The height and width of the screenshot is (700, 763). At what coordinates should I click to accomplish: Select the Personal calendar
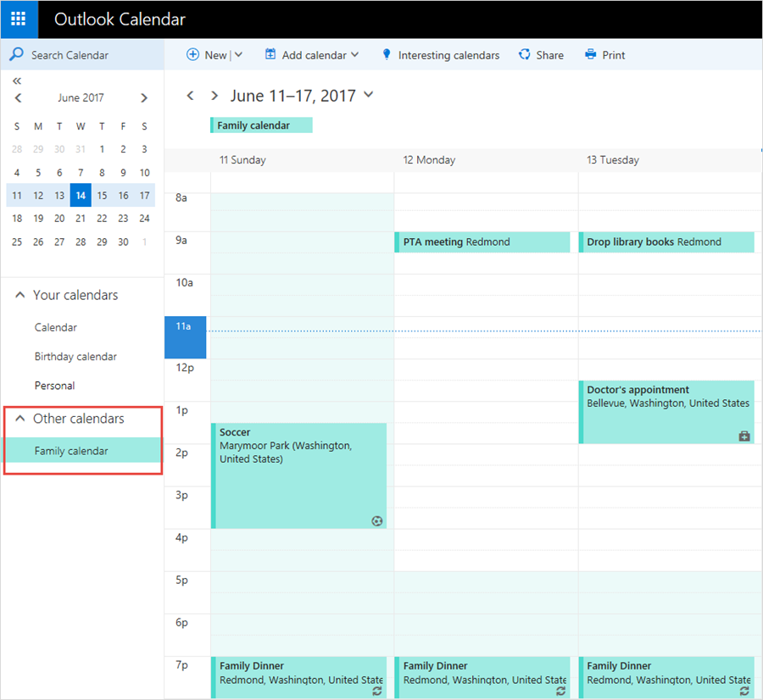[x=53, y=385]
